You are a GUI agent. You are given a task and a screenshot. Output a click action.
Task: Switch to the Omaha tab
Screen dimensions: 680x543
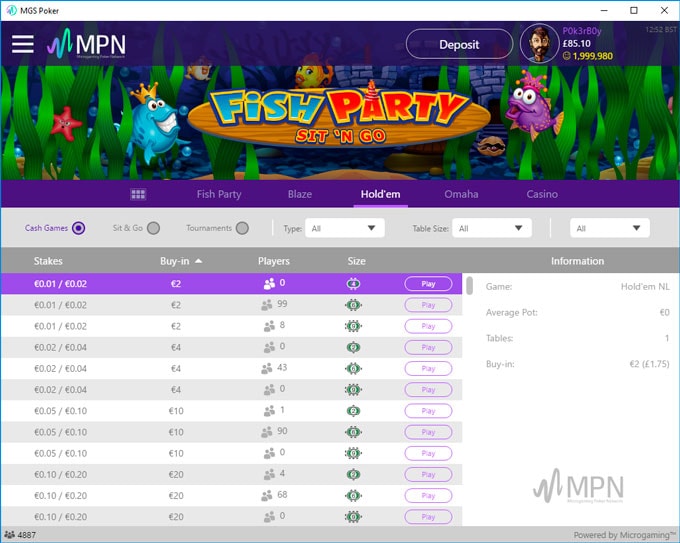pos(461,194)
